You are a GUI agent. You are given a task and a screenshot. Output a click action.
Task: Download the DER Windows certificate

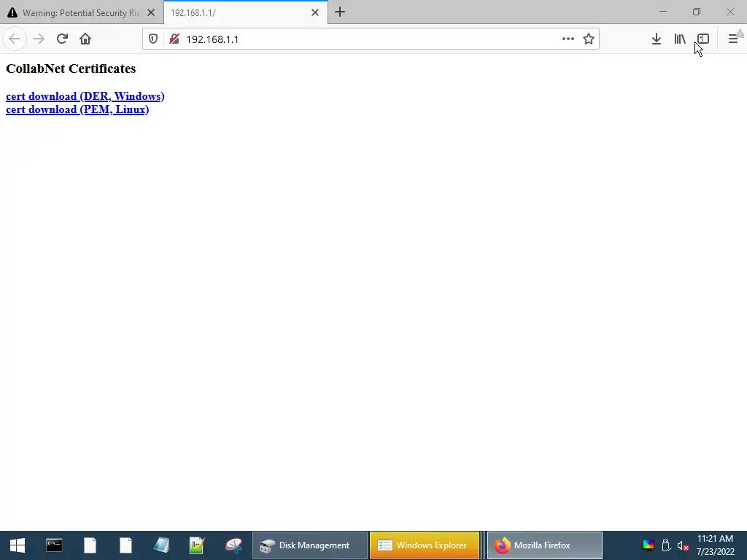(x=85, y=96)
